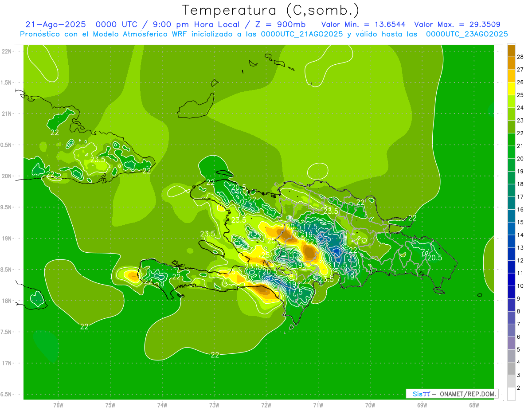Screen dimensions: 532x411
Task: Click the '6.5N' latitude tick label
Action: click(x=6, y=394)
